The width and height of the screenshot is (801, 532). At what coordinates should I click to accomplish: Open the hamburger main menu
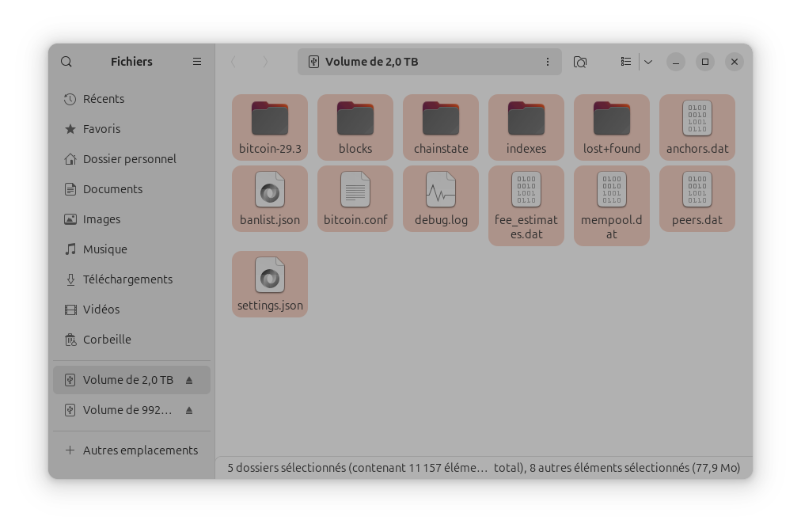click(197, 62)
